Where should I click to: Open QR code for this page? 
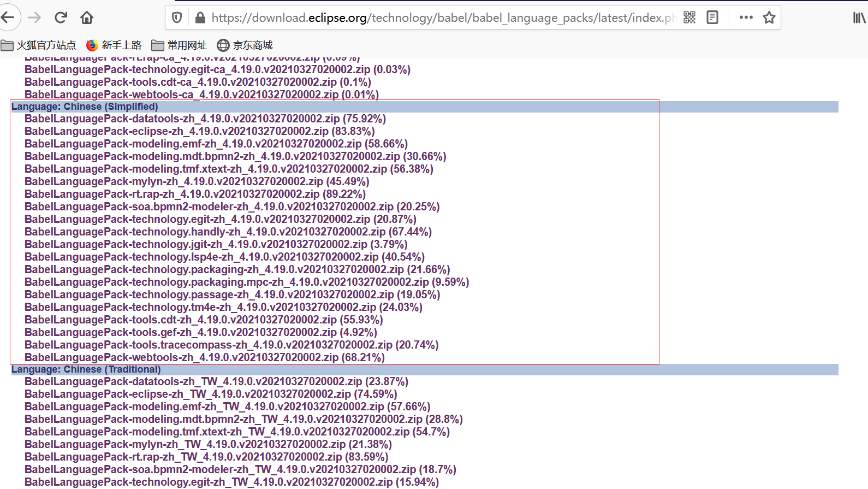(689, 17)
